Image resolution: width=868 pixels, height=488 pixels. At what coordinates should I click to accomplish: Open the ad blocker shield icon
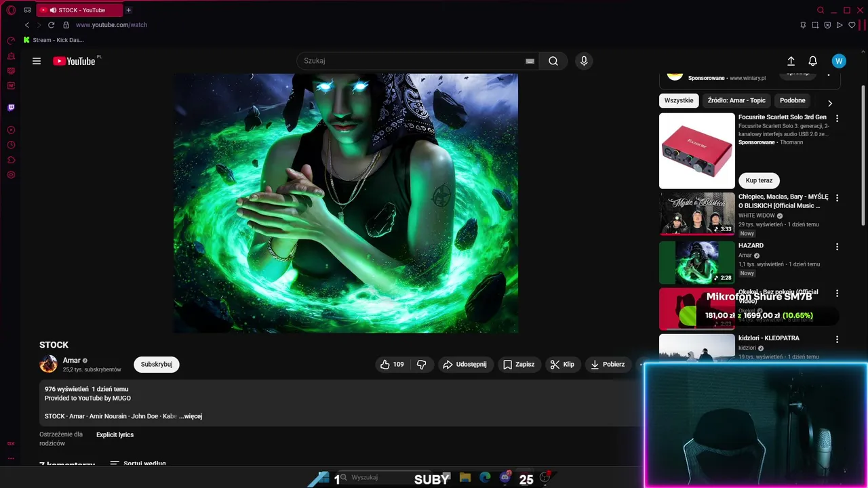click(x=827, y=25)
